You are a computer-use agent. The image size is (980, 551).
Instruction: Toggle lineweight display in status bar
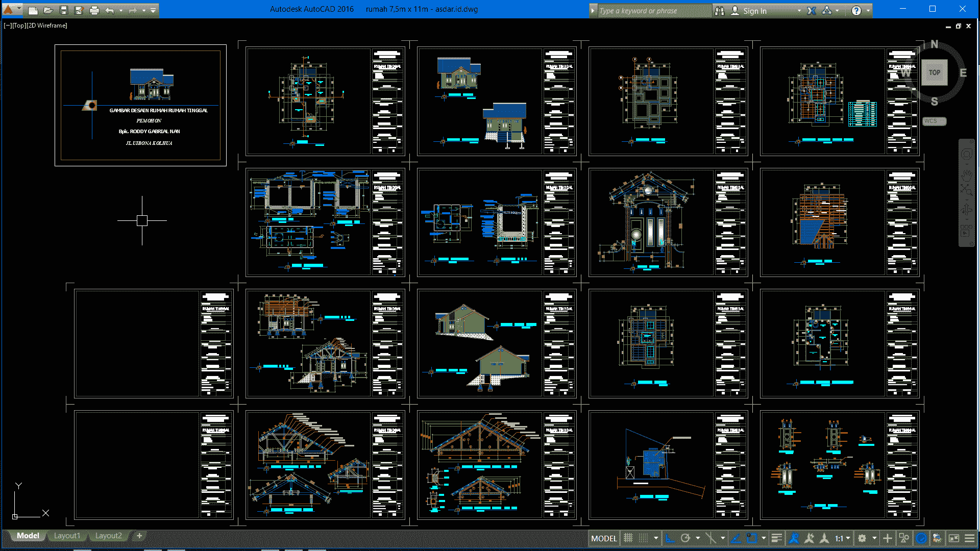(x=776, y=538)
